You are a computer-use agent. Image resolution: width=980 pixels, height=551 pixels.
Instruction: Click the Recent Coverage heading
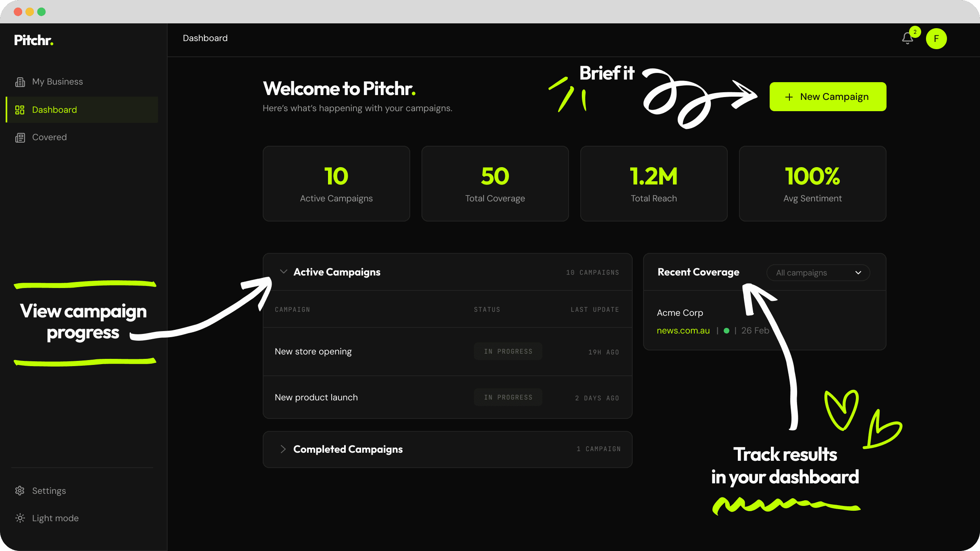698,272
